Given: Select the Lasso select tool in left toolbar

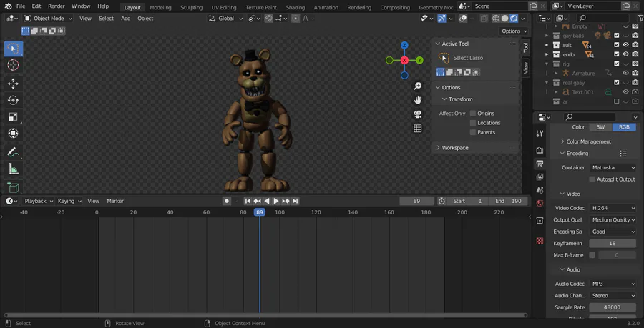Looking at the screenshot, I should click(x=14, y=49).
